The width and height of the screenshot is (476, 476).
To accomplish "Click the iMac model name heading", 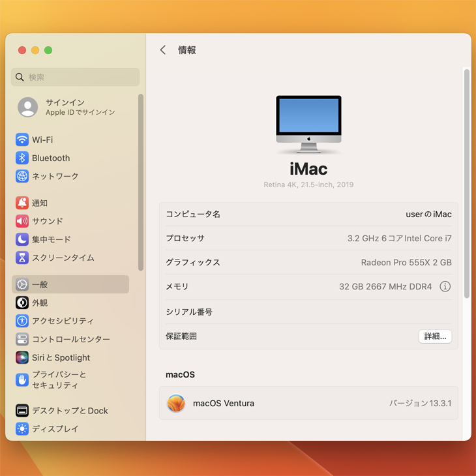I will (x=308, y=169).
